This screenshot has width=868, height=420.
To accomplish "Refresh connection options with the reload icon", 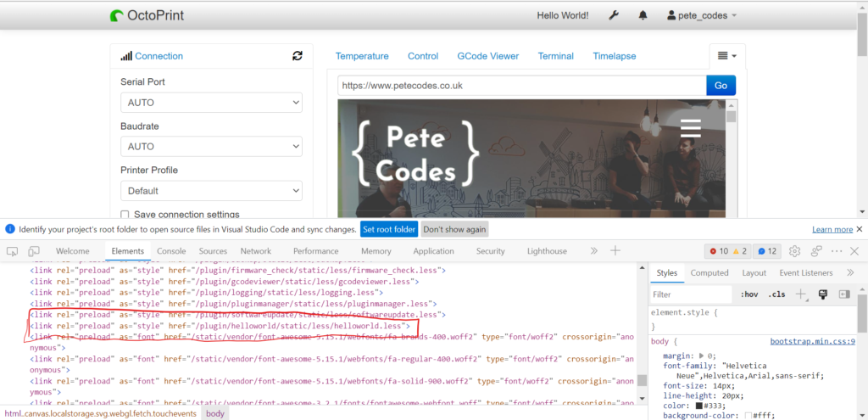I will point(298,55).
